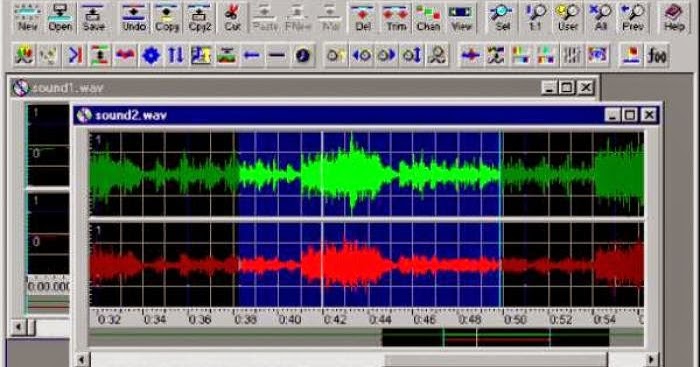Apply user zoom with the User magnifier
Viewport: 700px width, 367px height.
click(x=568, y=17)
